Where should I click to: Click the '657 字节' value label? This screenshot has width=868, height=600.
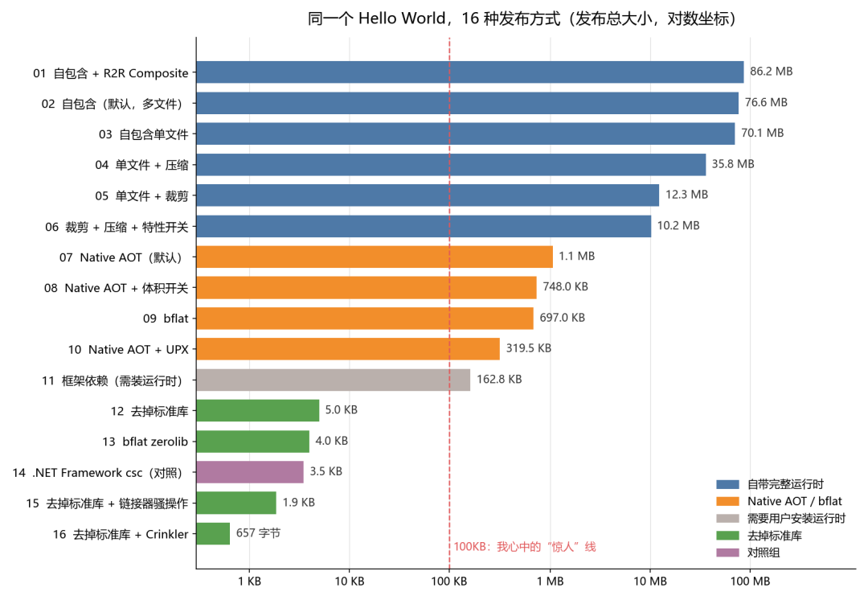coord(258,533)
